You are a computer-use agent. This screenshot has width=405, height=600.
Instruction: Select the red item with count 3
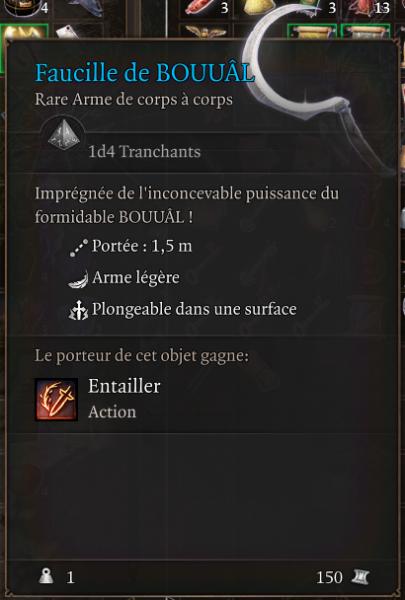point(199,8)
